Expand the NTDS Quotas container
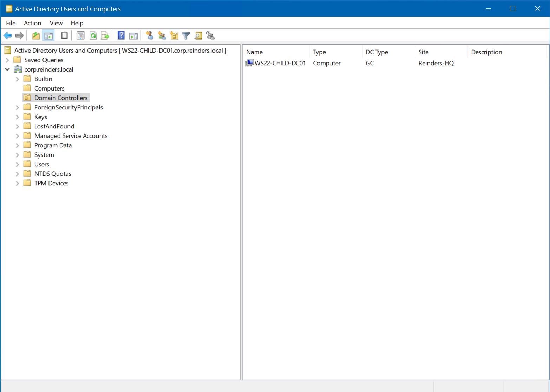 (17, 174)
